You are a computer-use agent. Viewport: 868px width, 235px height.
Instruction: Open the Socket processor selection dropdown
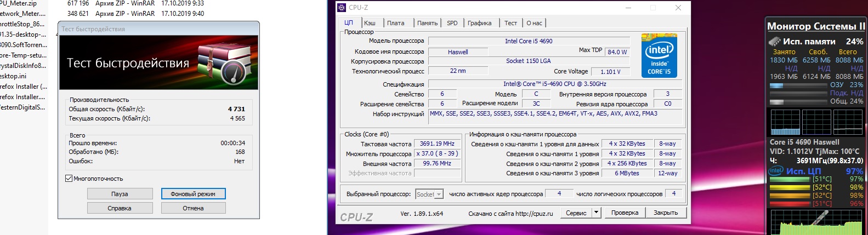pos(429,194)
